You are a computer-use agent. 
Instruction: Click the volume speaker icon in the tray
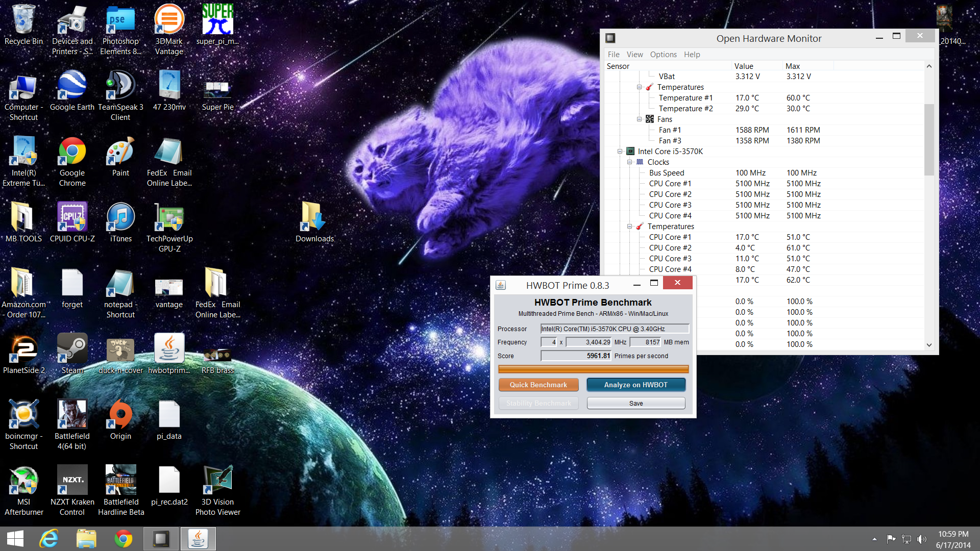tap(922, 539)
